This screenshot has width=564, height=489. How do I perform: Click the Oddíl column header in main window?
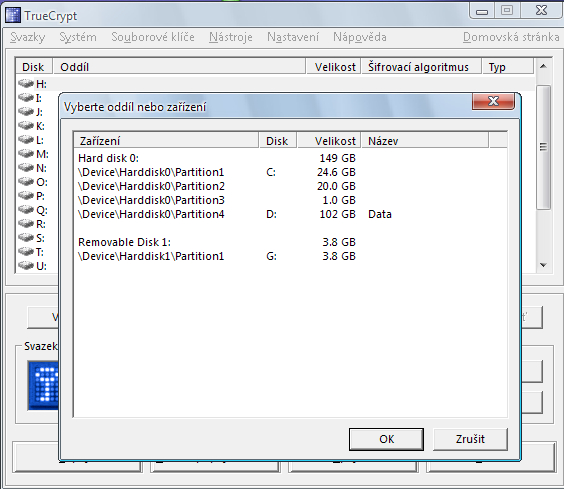(x=179, y=67)
